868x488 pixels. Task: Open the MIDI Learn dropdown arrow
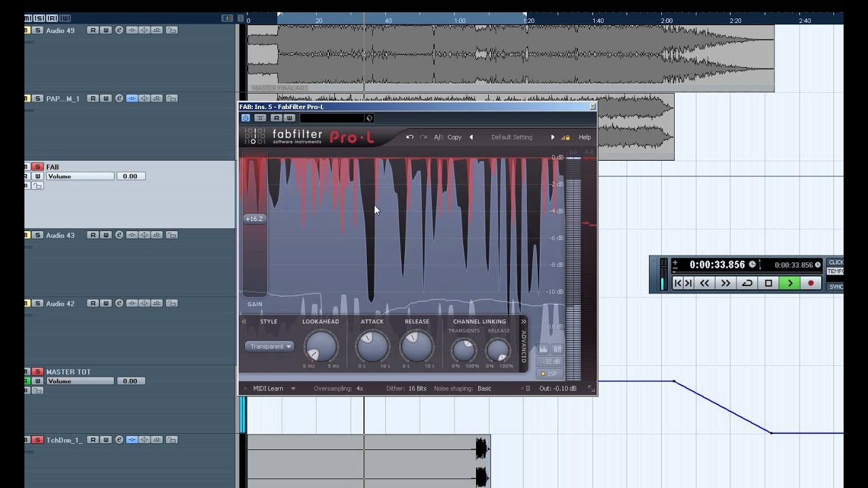[293, 388]
